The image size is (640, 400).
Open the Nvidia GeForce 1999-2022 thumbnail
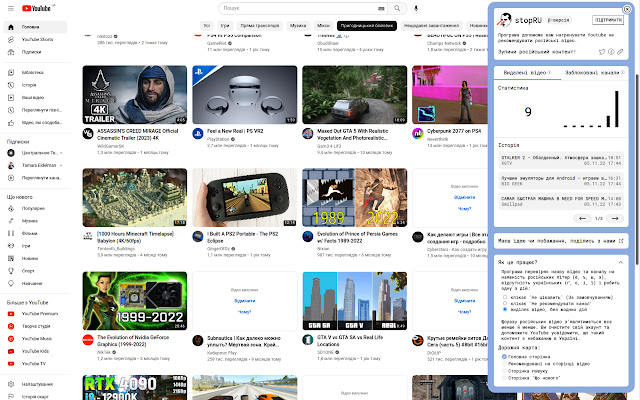pos(135,301)
